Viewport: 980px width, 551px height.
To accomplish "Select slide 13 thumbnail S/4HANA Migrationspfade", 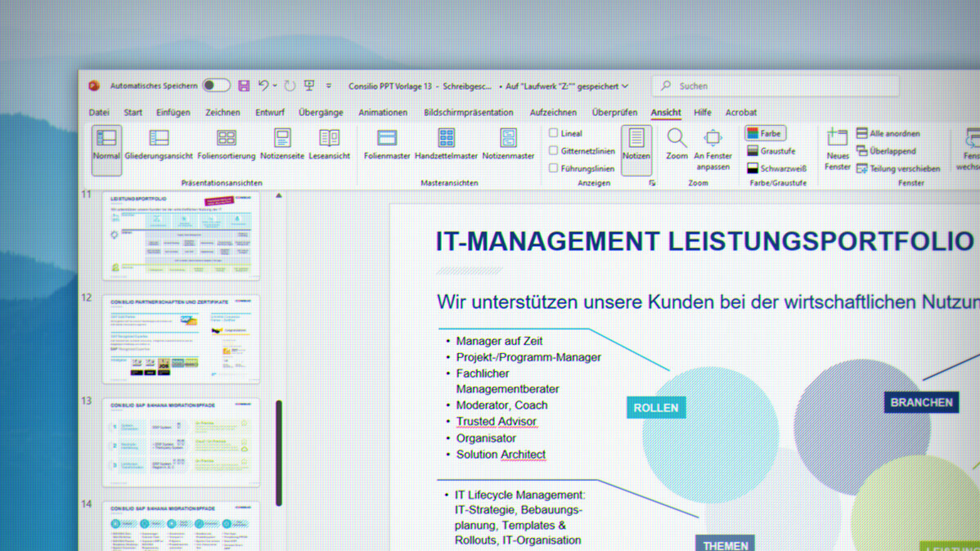I will 181,442.
